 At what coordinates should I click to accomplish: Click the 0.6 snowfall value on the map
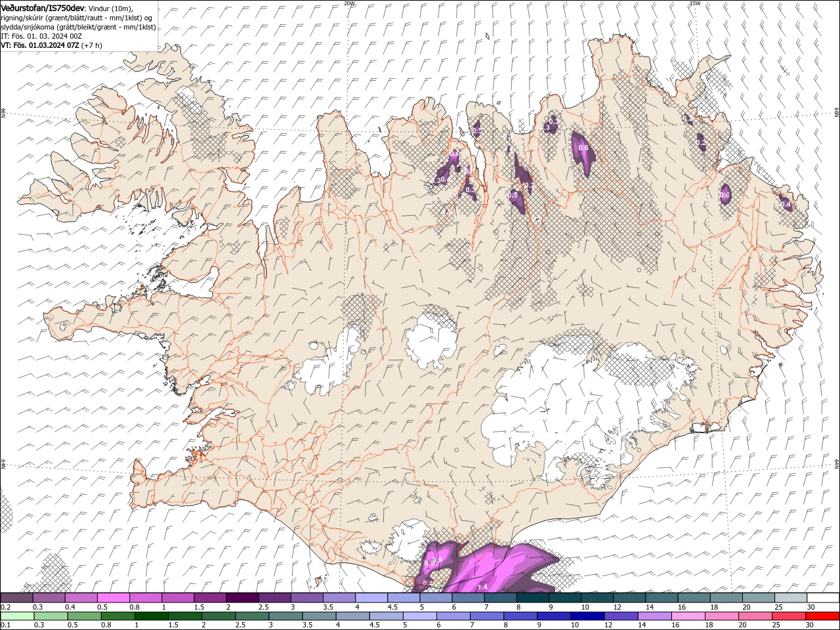click(x=583, y=148)
